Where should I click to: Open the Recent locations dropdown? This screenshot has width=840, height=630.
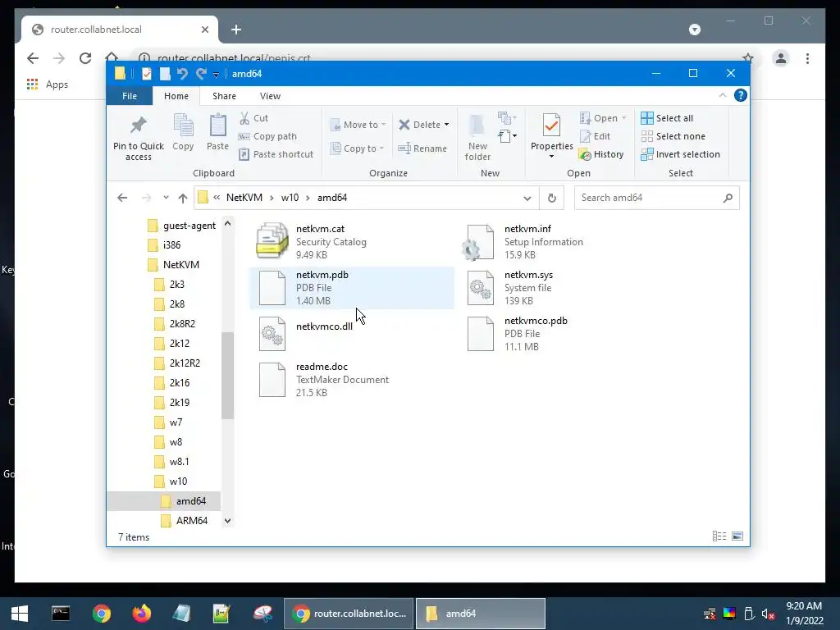click(x=166, y=198)
